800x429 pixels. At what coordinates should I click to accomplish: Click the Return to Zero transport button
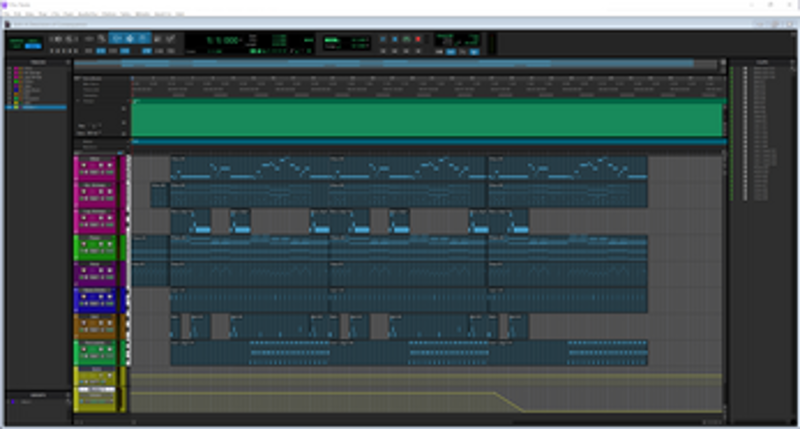tap(383, 51)
